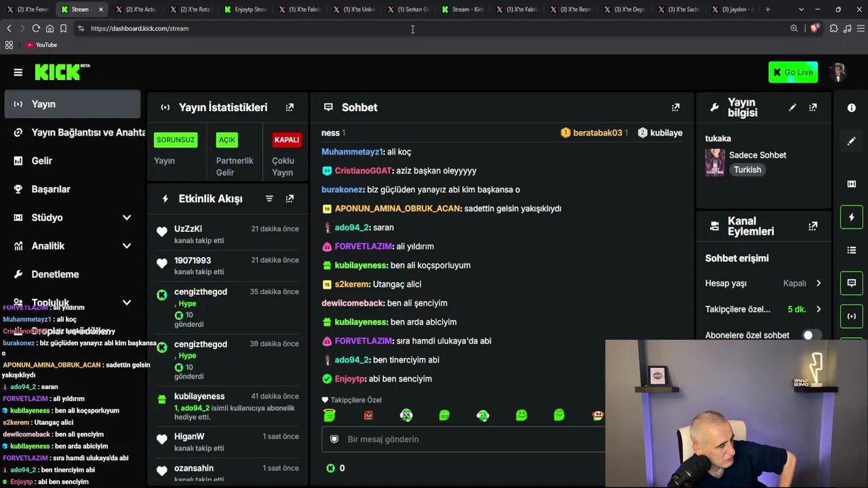Click the media clip icon in right sidebar
The image size is (868, 488).
coord(852,184)
